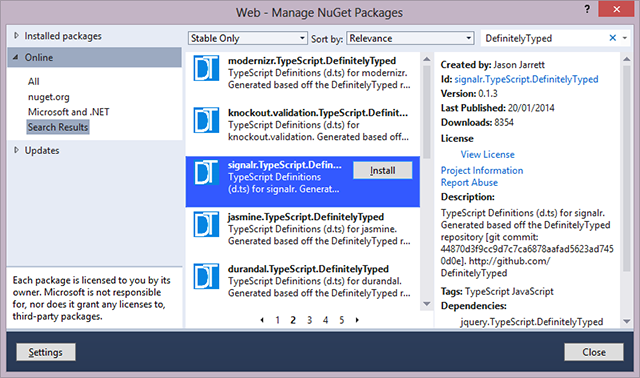Open the Sort by Relevance dropdown

[410, 38]
